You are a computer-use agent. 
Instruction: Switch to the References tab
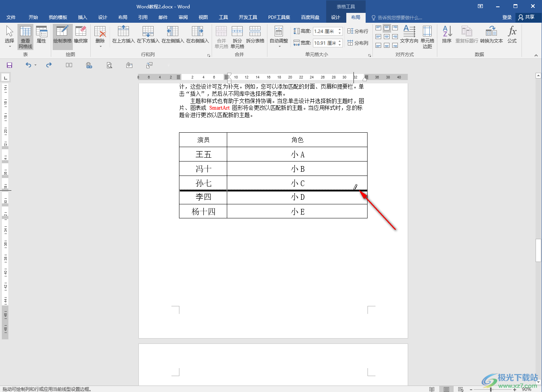(143, 17)
